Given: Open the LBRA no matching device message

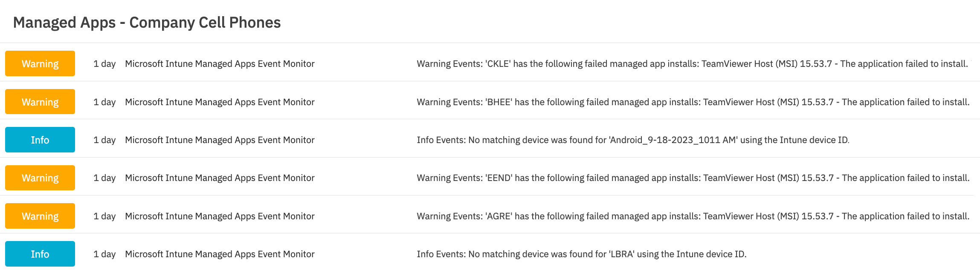Looking at the screenshot, I should (582, 254).
